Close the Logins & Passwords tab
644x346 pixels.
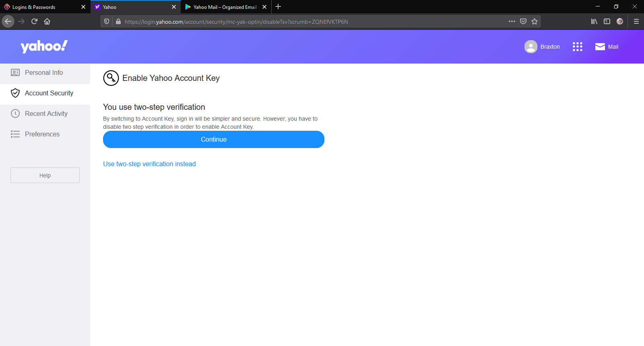point(83,7)
